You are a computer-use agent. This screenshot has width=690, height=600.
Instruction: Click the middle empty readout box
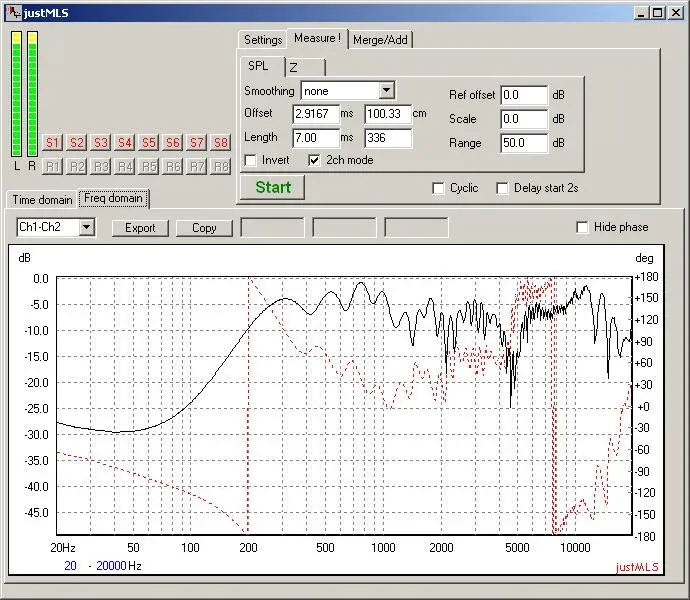point(344,228)
